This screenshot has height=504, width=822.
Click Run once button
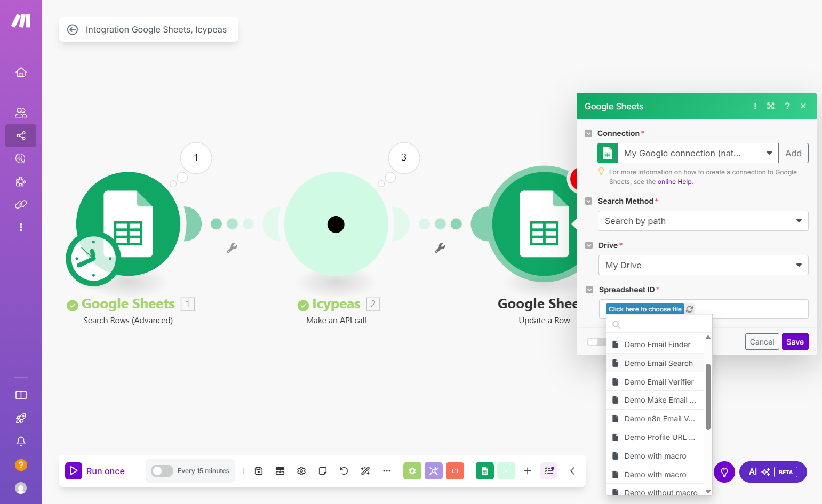point(95,471)
